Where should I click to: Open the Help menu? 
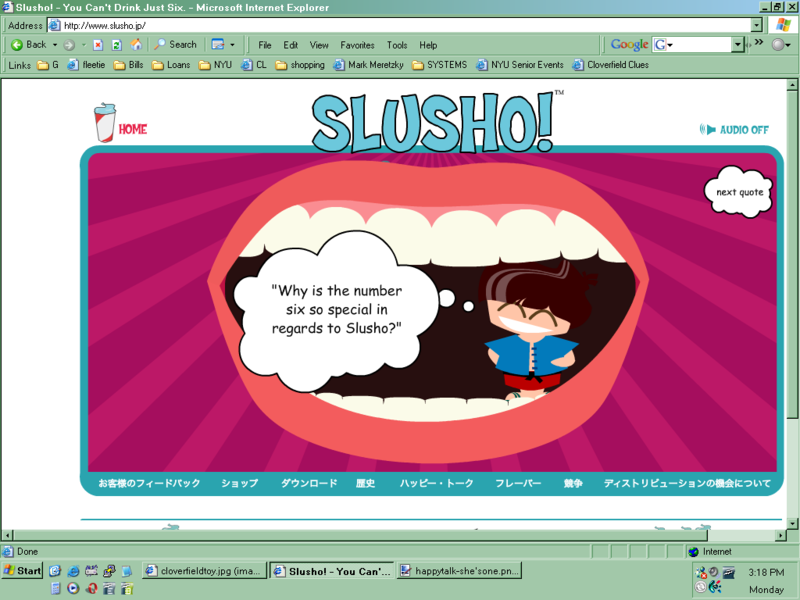click(x=428, y=45)
